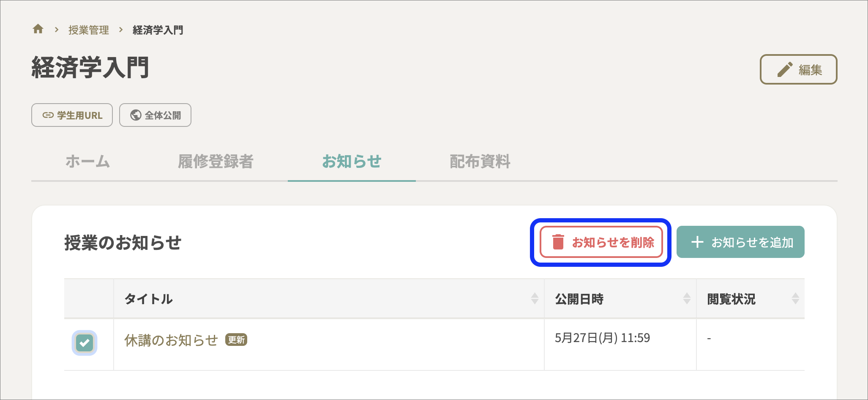The image size is (868, 400).
Task: Sort by 公開日時 column arrows
Action: tap(687, 299)
